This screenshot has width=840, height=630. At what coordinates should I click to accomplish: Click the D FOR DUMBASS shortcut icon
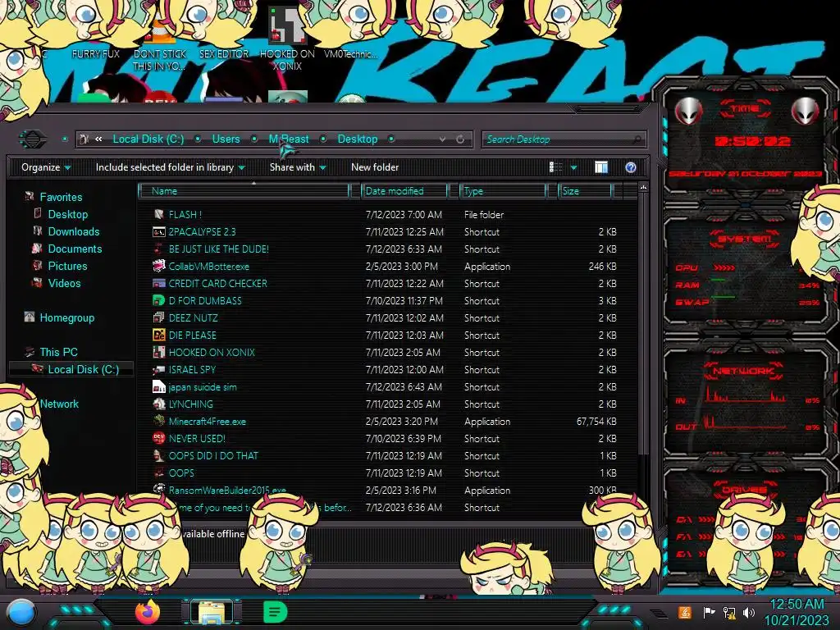tap(158, 300)
